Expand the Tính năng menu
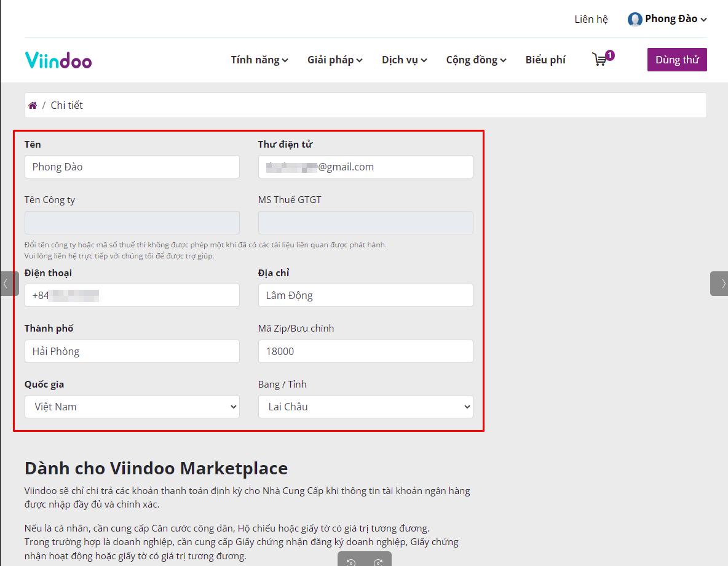The height and width of the screenshot is (566, 728). pos(259,60)
